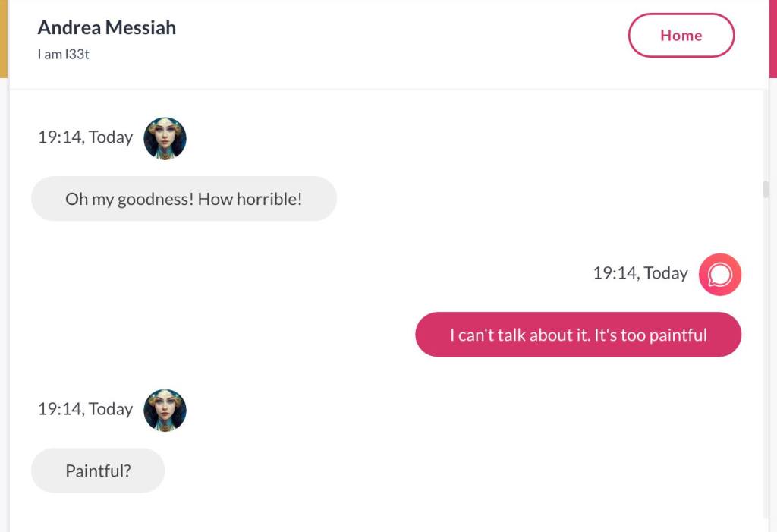Click the "Painful?" message bubble
Image resolution: width=777 pixels, height=532 pixels.
(x=98, y=471)
